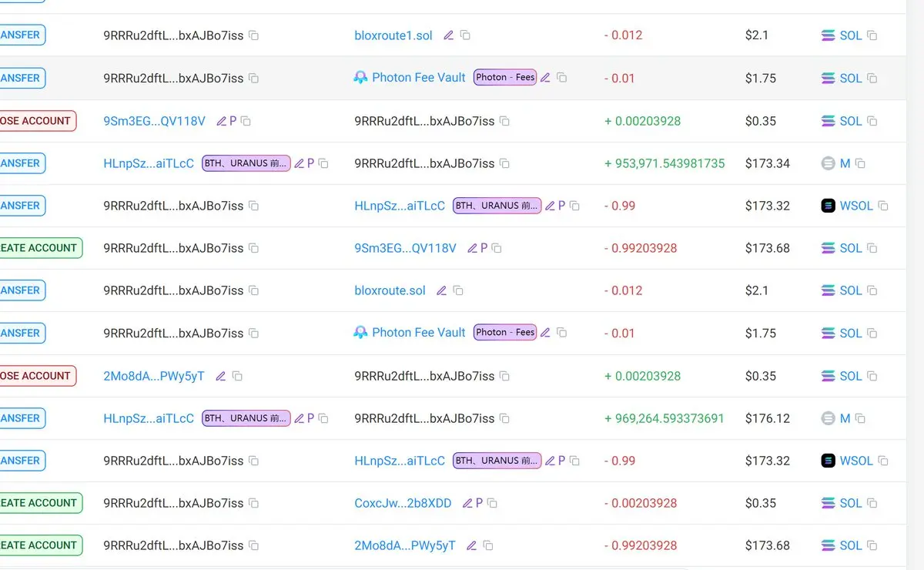The width and height of the screenshot is (924, 570).
Task: Click sender 9RRRu2dftL...bxAJBo7iss in bloxroute.sol row
Action: [x=173, y=290]
